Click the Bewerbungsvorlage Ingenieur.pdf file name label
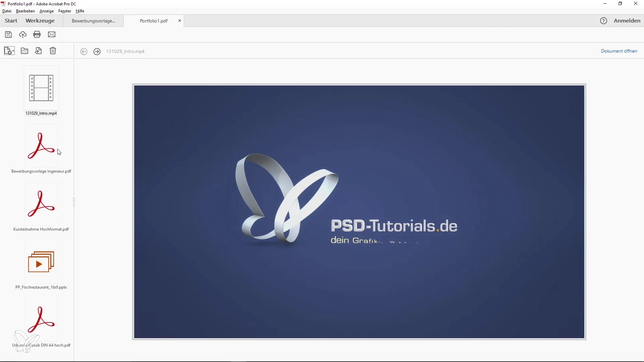 click(41, 171)
